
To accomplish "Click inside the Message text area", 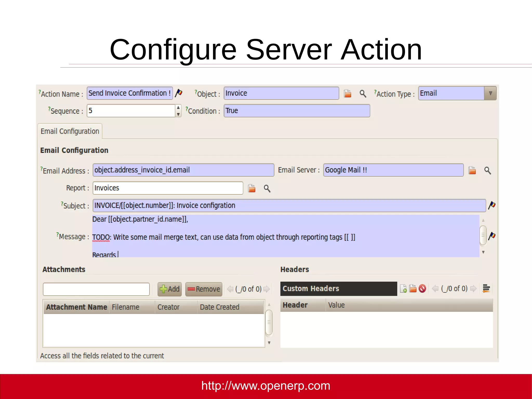I will point(286,236).
